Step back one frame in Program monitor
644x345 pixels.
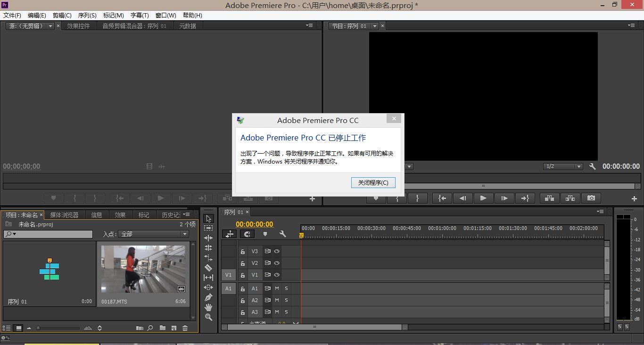(462, 198)
